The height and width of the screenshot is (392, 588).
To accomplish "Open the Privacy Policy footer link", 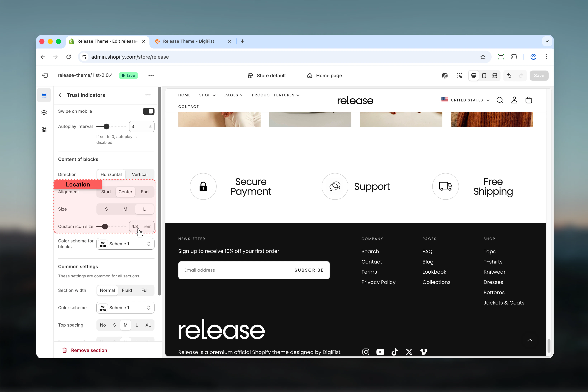I will 378,282.
